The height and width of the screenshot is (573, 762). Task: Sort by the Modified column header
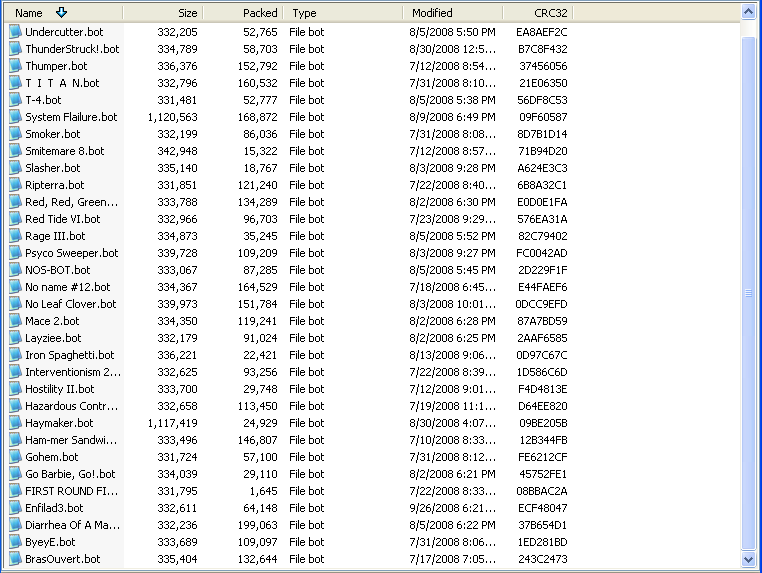click(x=453, y=13)
